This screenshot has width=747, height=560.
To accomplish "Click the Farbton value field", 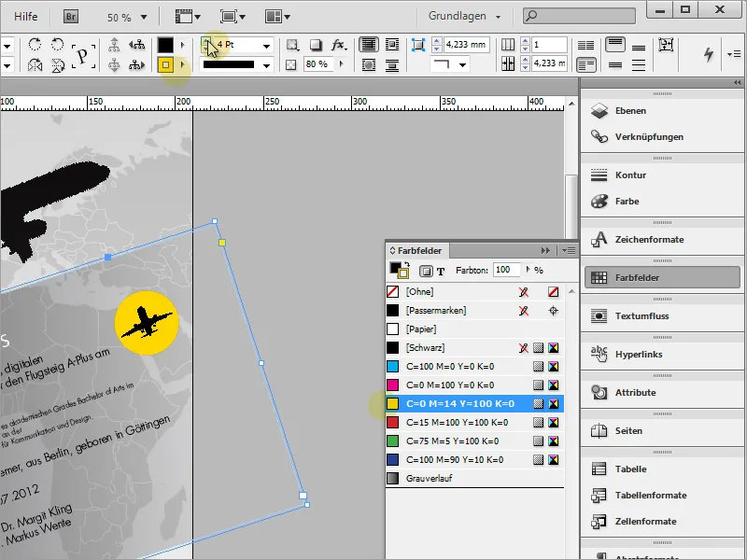I will click(x=506, y=270).
